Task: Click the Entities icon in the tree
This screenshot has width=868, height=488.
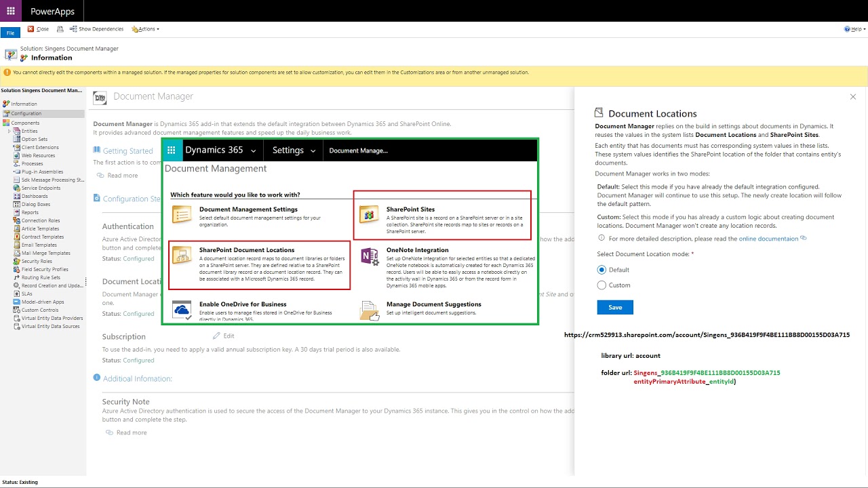Action: (17, 131)
